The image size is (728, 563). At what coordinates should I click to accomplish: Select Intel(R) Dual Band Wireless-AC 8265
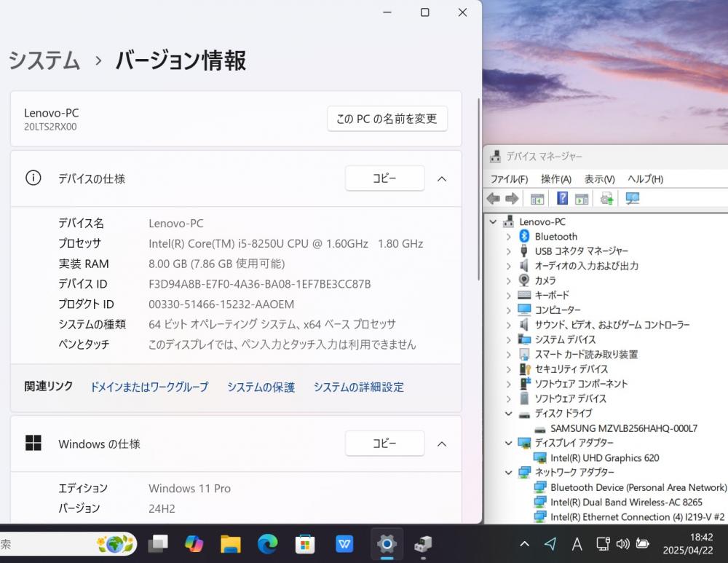[626, 502]
